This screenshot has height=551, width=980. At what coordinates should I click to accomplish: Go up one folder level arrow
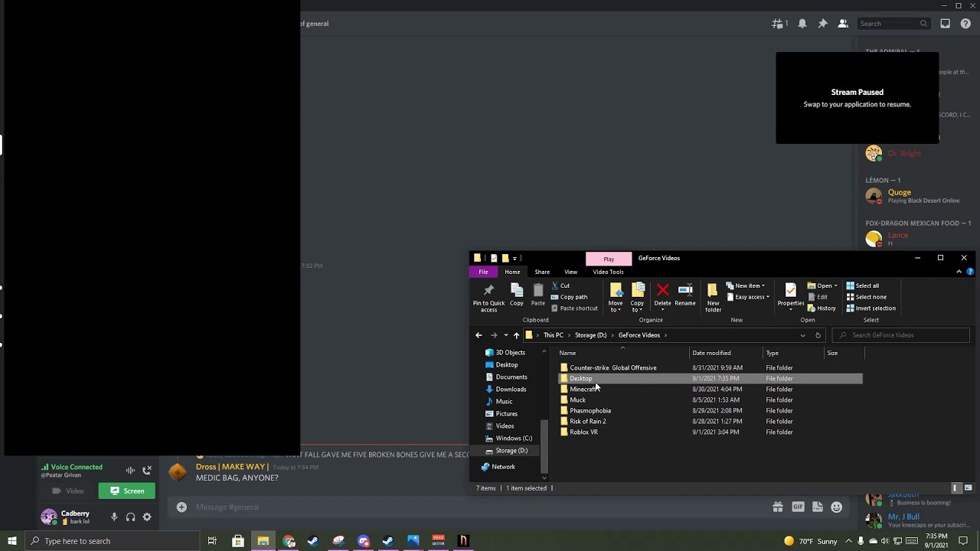pos(516,335)
